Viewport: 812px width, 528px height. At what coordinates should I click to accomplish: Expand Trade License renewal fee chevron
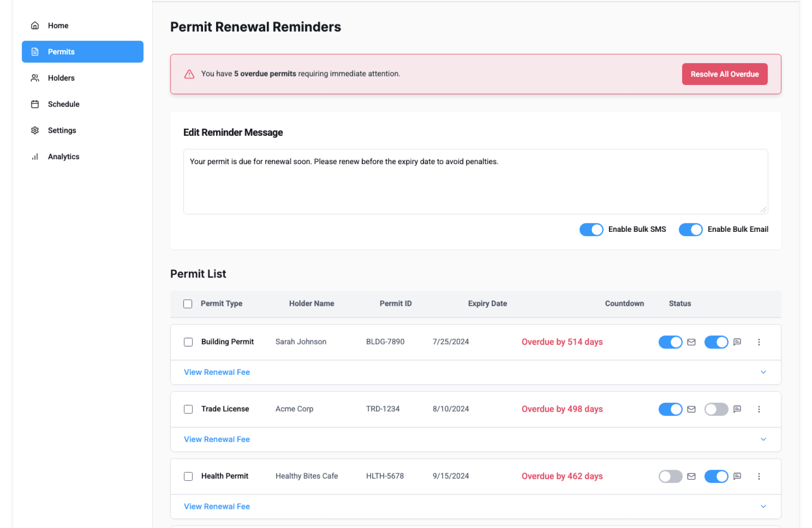pos(763,439)
